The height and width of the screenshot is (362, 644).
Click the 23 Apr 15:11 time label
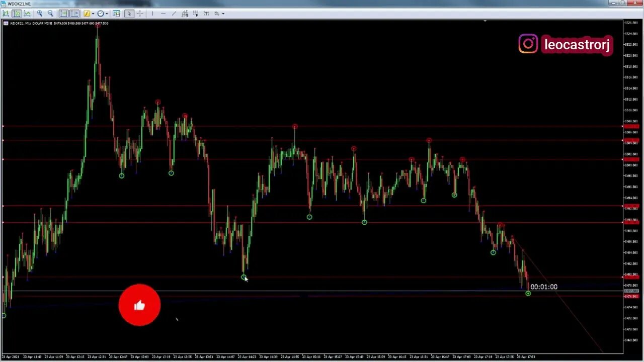pos(312,356)
